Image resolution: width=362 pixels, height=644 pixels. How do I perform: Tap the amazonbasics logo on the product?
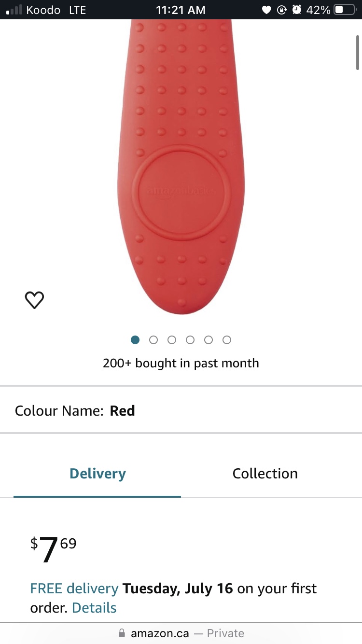tap(181, 191)
